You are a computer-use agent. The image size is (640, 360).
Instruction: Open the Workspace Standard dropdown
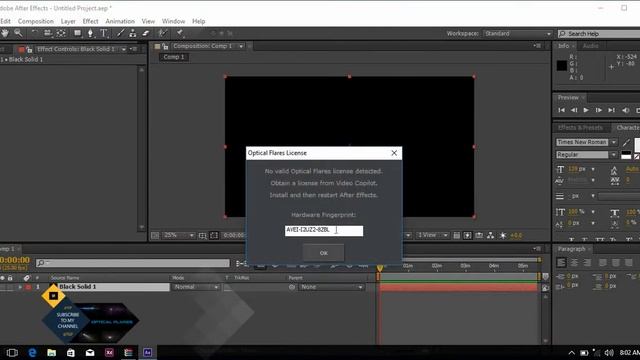518,33
